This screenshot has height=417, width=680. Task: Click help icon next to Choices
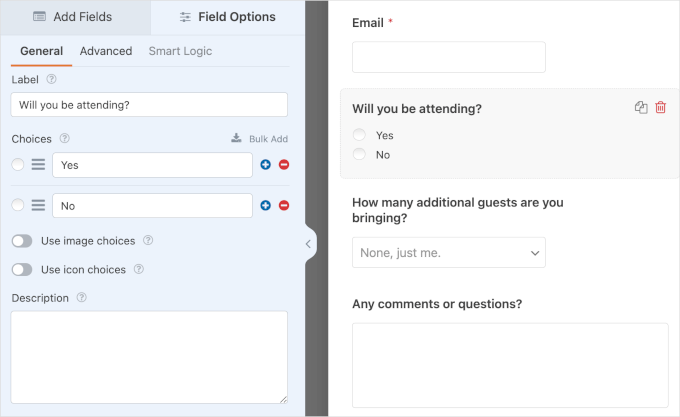pyautogui.click(x=64, y=138)
